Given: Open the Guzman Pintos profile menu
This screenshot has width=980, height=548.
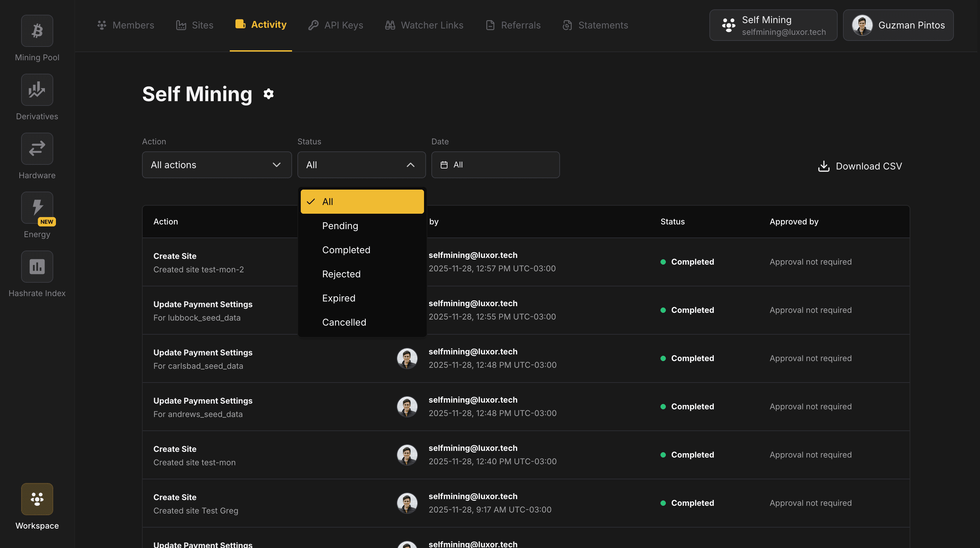Looking at the screenshot, I should coord(898,25).
